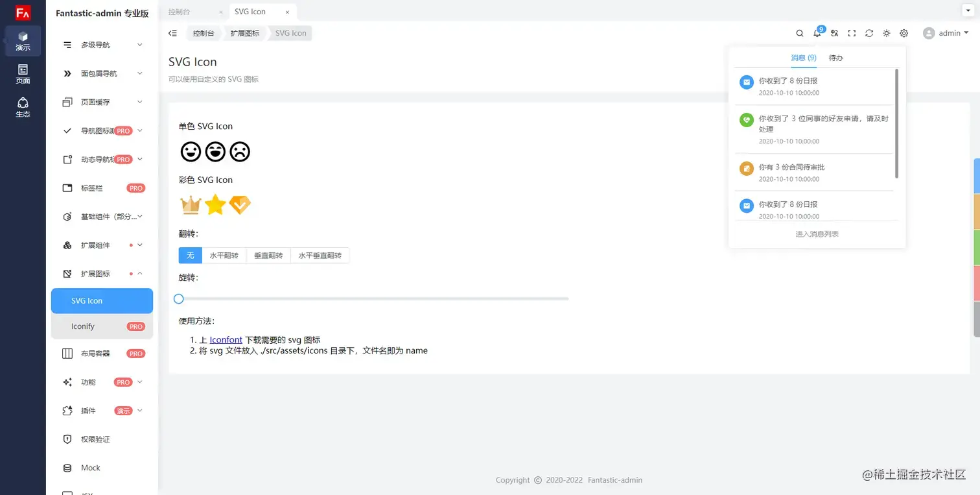Close the SVG Icon tab

287,12
